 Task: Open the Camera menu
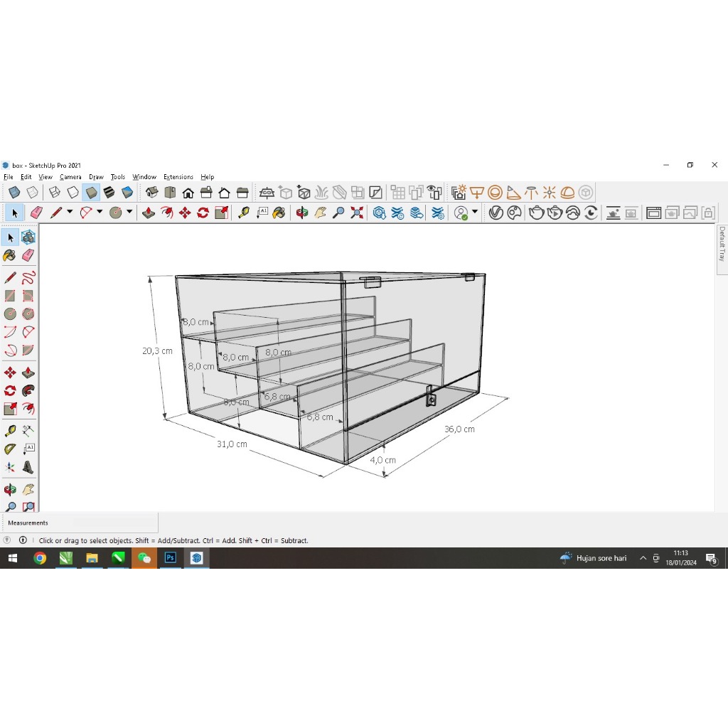[70, 177]
